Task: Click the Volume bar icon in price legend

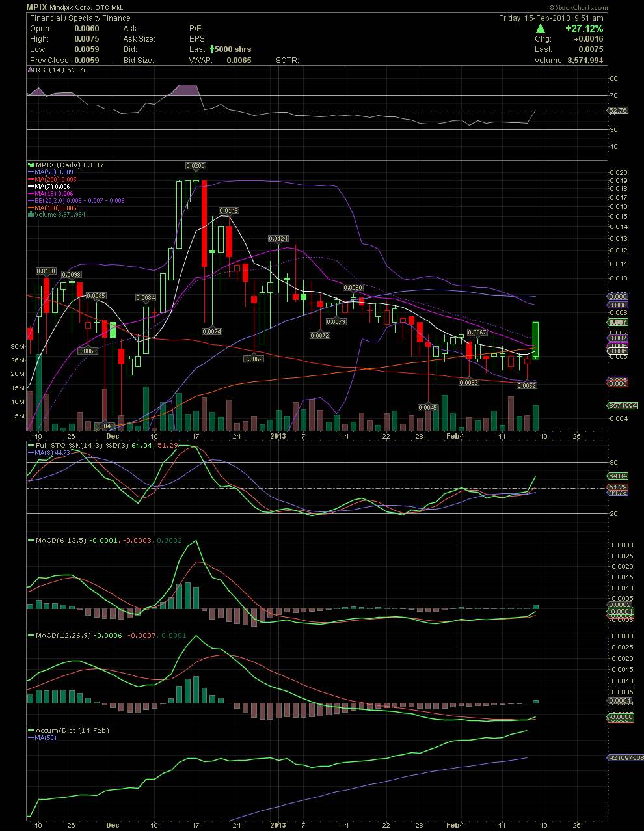Action: point(30,215)
